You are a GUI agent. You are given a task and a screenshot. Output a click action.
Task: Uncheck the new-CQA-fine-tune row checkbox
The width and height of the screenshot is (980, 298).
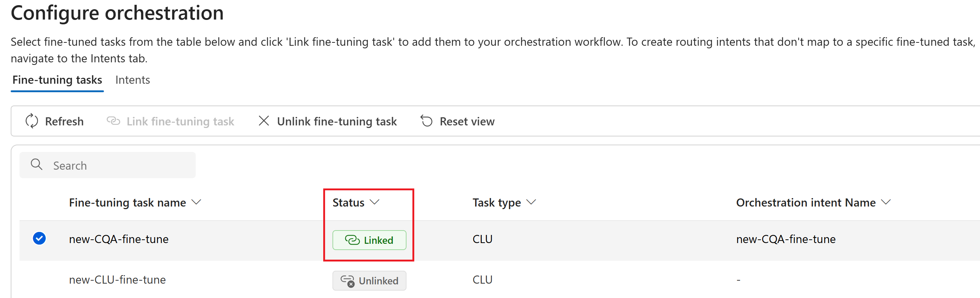[39, 239]
